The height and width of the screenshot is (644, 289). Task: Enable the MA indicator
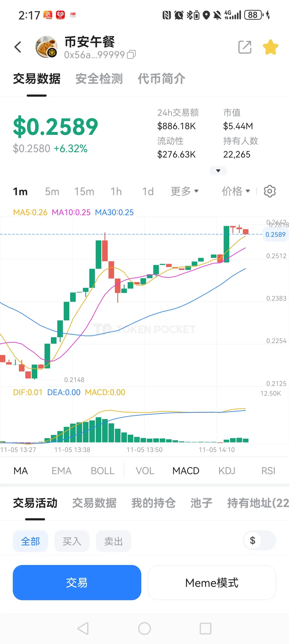tap(21, 471)
